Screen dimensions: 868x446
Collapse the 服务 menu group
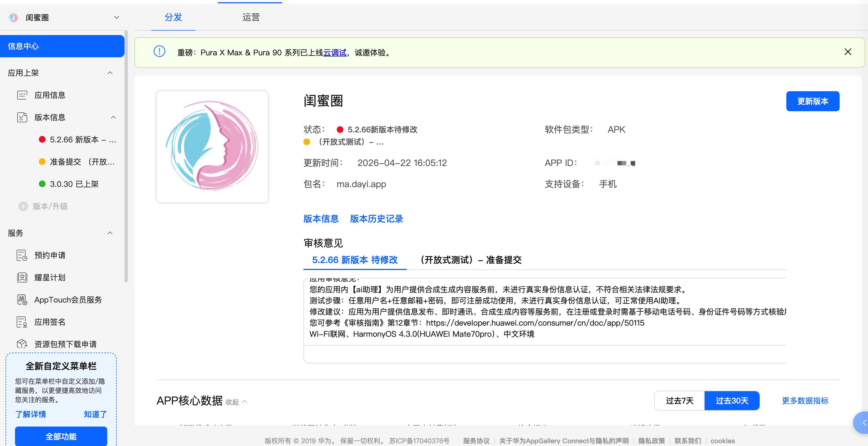tap(110, 233)
